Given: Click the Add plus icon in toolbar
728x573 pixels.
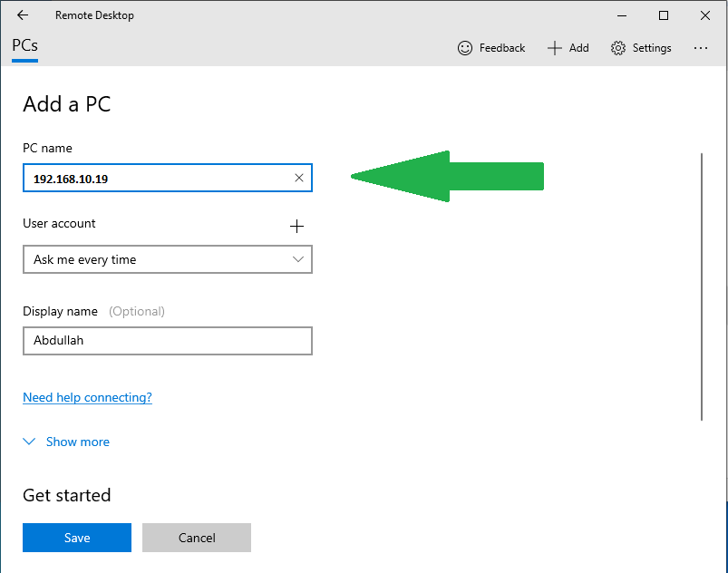Looking at the screenshot, I should coord(555,48).
